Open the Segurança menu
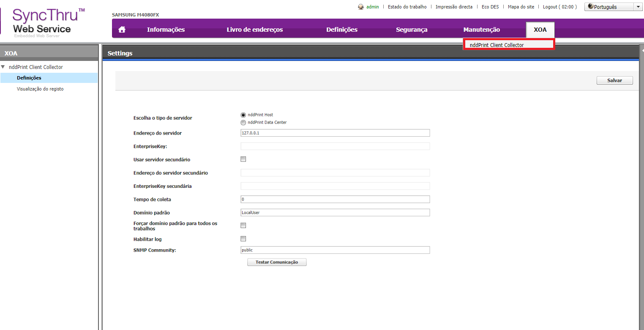The image size is (644, 330). (411, 30)
